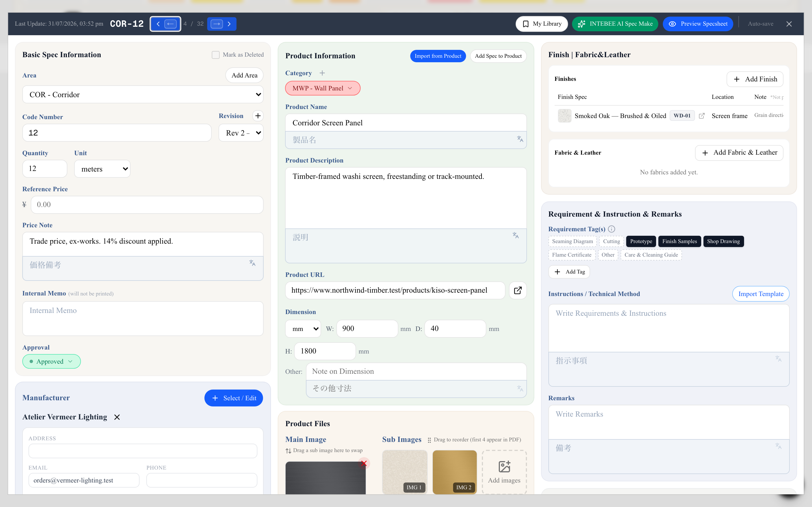Click Import Template button

pos(761,294)
